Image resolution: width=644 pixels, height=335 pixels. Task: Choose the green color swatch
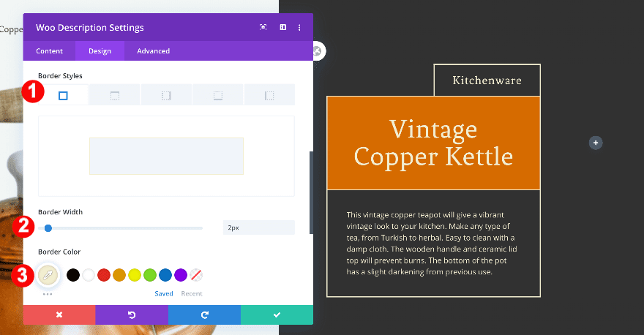[x=150, y=275]
